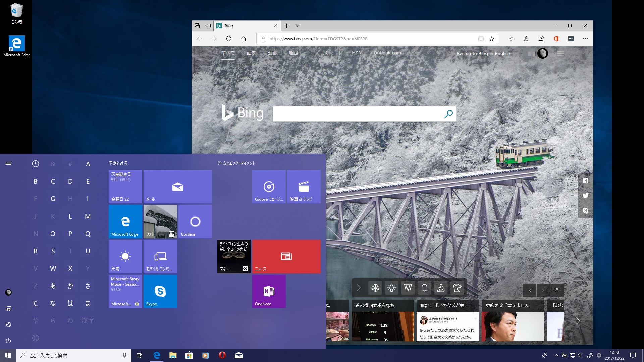Open Skype tile in Start menu
The image size is (644, 362).
point(160,291)
